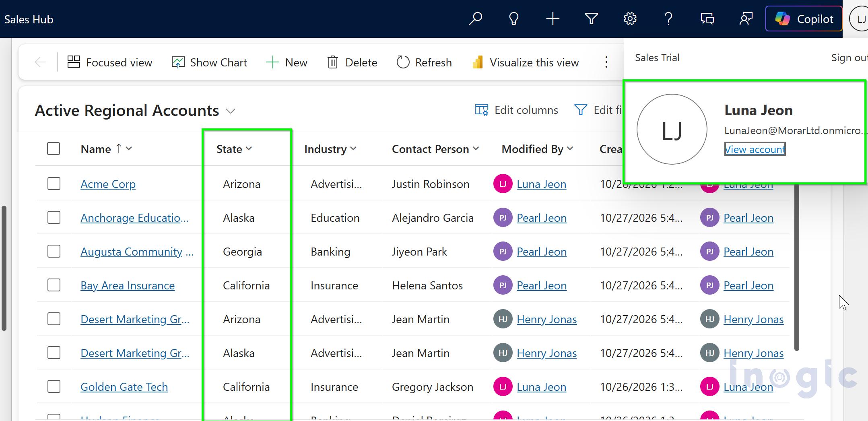This screenshot has width=868, height=421.
Task: Click the lightbulb assistant icon
Action: (x=514, y=19)
